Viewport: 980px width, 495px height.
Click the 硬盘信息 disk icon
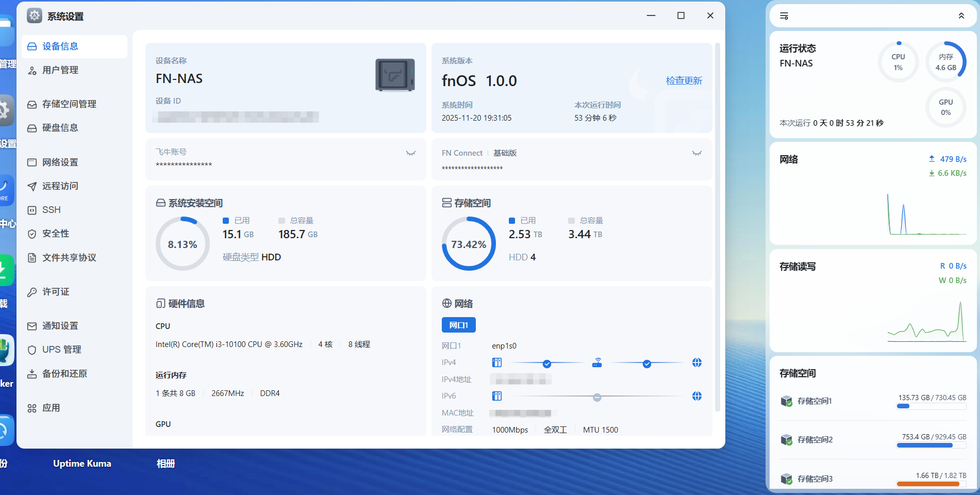coord(32,128)
